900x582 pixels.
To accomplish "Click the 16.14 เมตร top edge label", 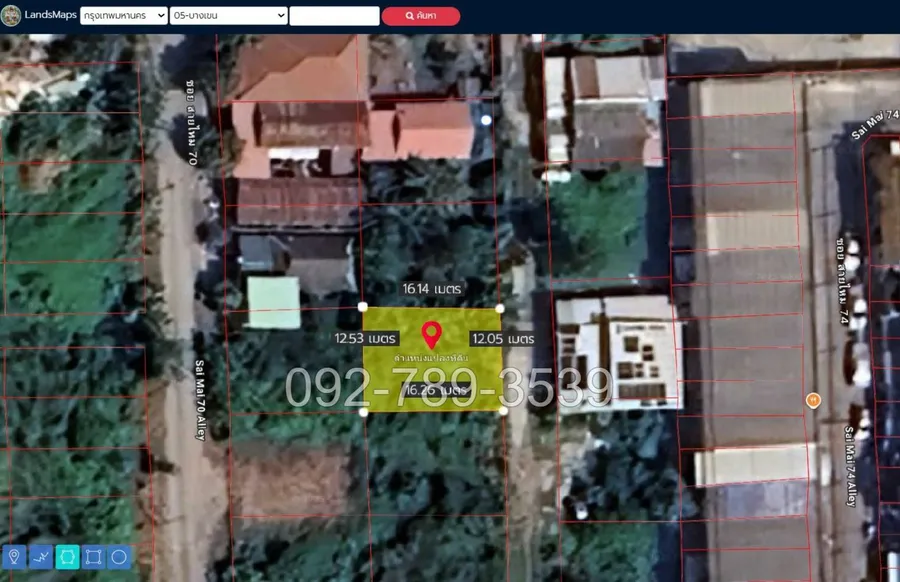I will pos(431,288).
